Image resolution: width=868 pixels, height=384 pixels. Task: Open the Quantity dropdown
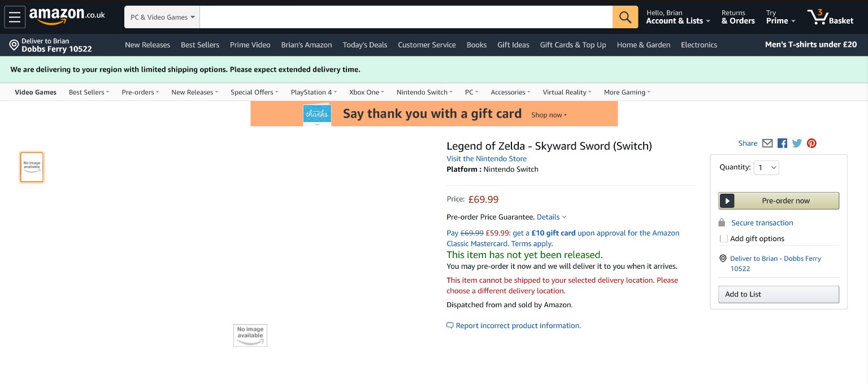pyautogui.click(x=766, y=167)
